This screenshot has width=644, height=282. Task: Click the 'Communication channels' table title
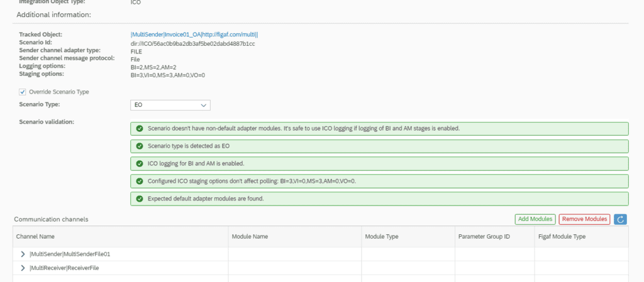click(x=51, y=219)
